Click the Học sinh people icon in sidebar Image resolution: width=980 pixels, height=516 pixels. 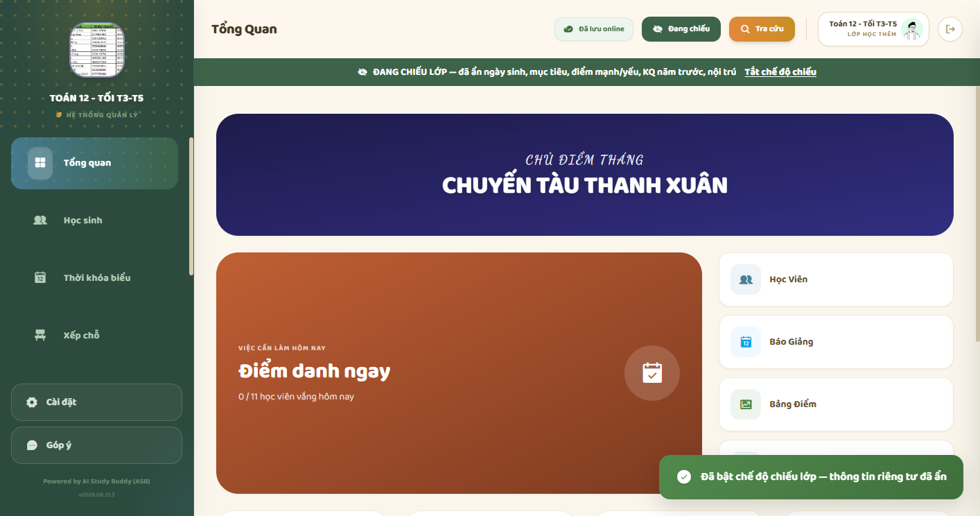[40, 221]
